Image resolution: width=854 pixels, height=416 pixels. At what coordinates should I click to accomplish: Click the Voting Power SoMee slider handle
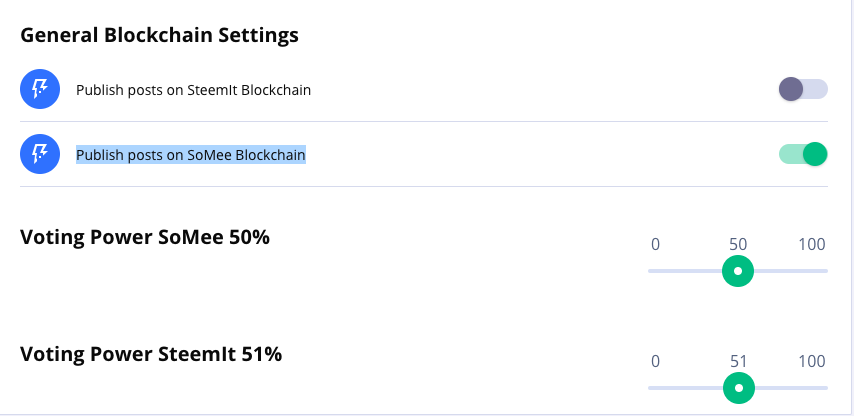[738, 271]
